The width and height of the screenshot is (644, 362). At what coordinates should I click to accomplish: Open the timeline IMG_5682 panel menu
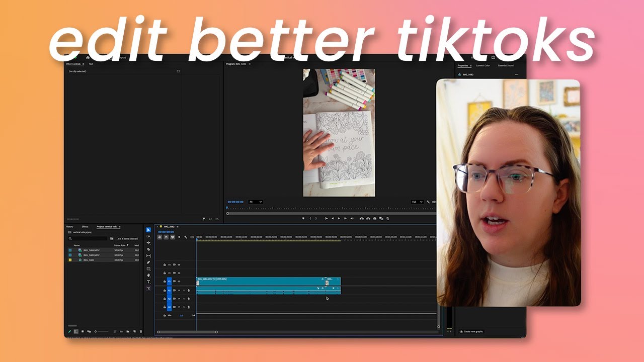point(178,227)
